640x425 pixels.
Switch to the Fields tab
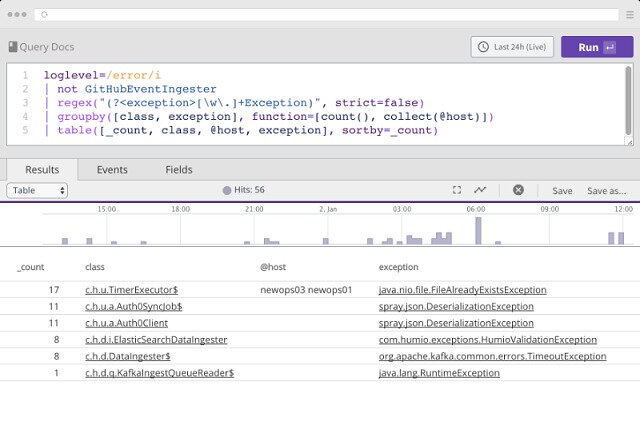(x=179, y=170)
